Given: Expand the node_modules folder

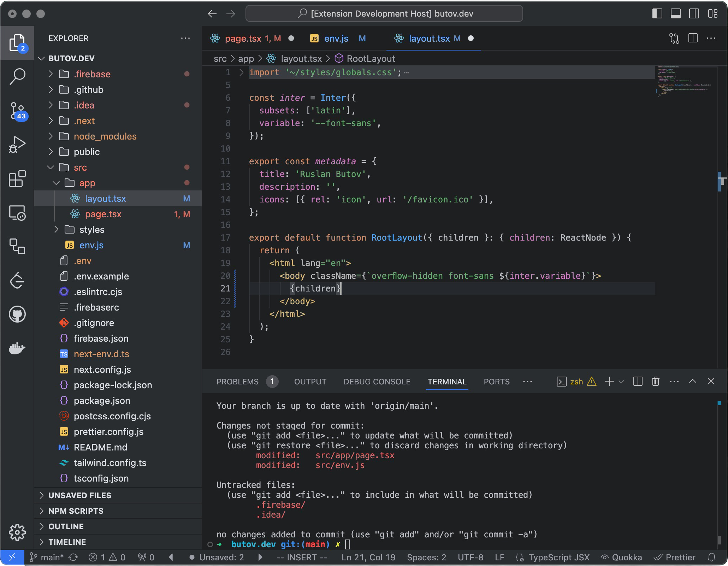Looking at the screenshot, I should coord(105,136).
